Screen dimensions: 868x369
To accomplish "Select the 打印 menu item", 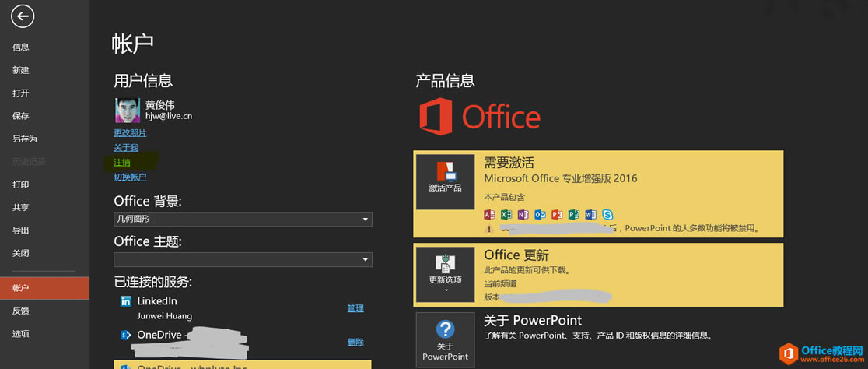I will (x=44, y=185).
